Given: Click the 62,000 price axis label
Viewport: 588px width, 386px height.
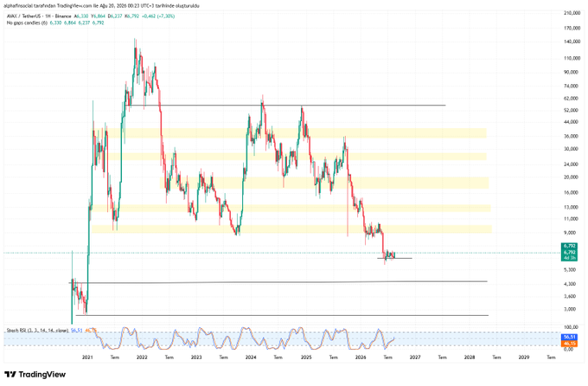Looking at the screenshot, I should pyautogui.click(x=571, y=99).
